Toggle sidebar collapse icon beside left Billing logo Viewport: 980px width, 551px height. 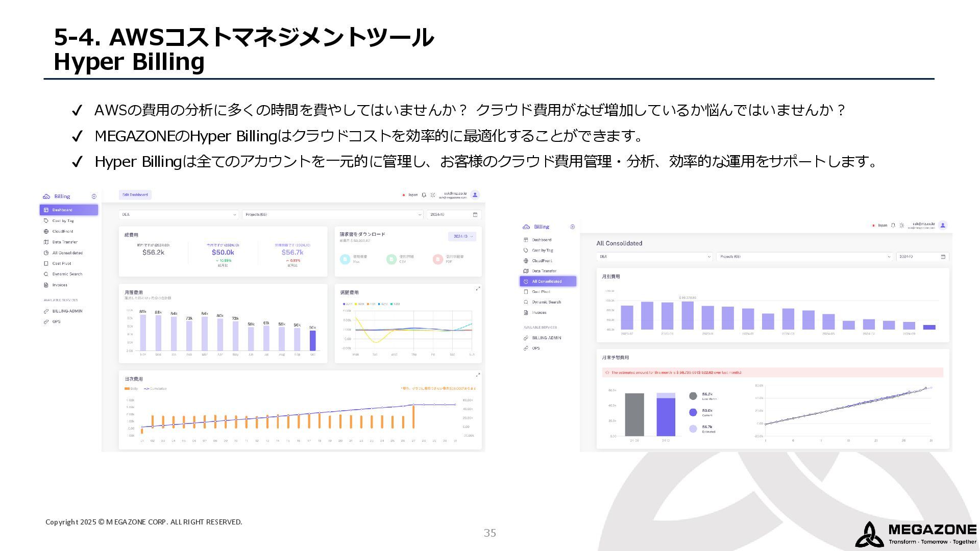coord(94,196)
